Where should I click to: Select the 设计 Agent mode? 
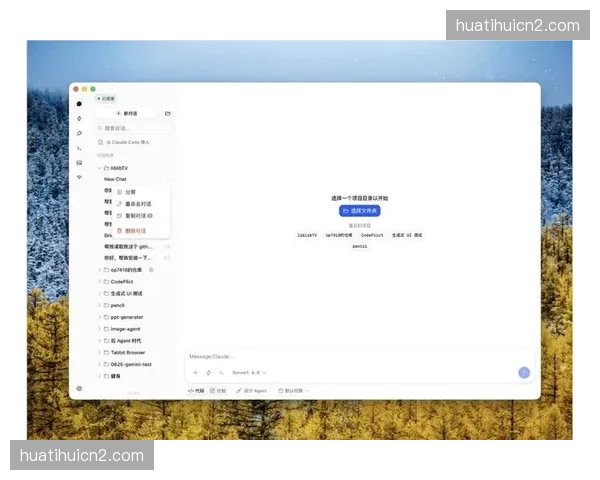coord(253,390)
